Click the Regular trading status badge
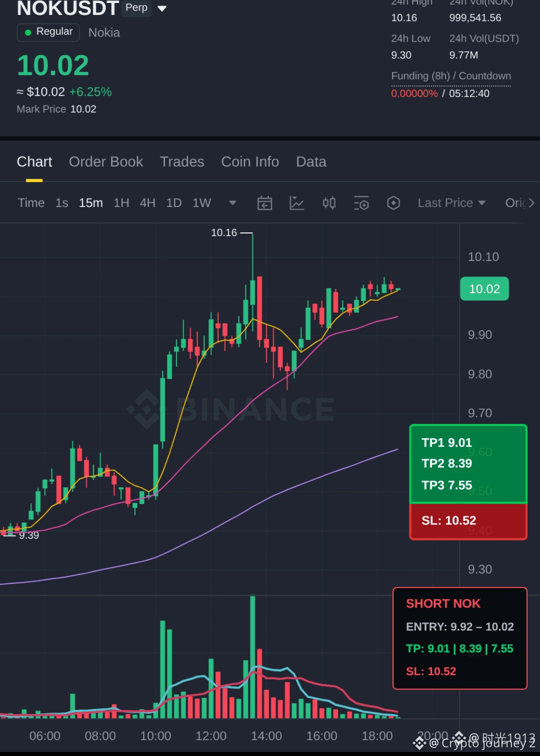The image size is (540, 756). pyautogui.click(x=48, y=32)
